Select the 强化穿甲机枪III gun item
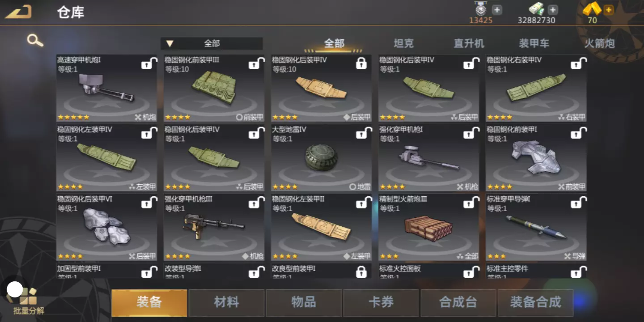The image size is (644, 322). 214,228
